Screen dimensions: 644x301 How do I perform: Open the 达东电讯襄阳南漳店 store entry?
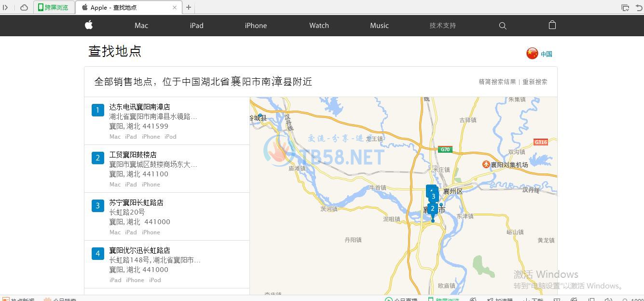tap(139, 107)
